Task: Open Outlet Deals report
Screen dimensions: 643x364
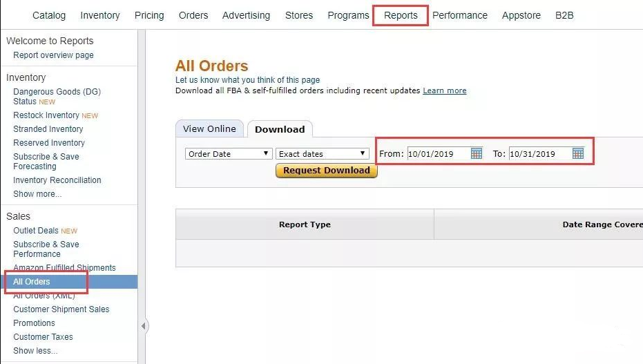Action: pyautogui.click(x=36, y=231)
